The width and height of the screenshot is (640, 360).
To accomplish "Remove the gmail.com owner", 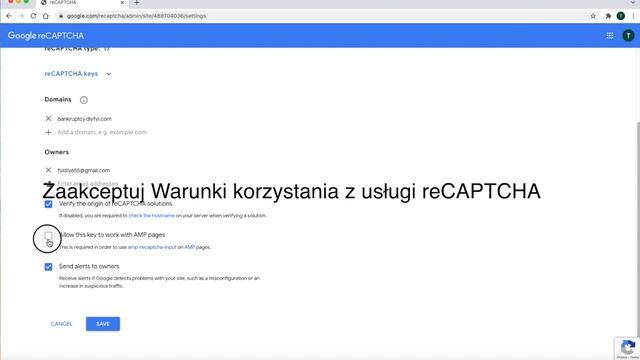I will (48, 170).
